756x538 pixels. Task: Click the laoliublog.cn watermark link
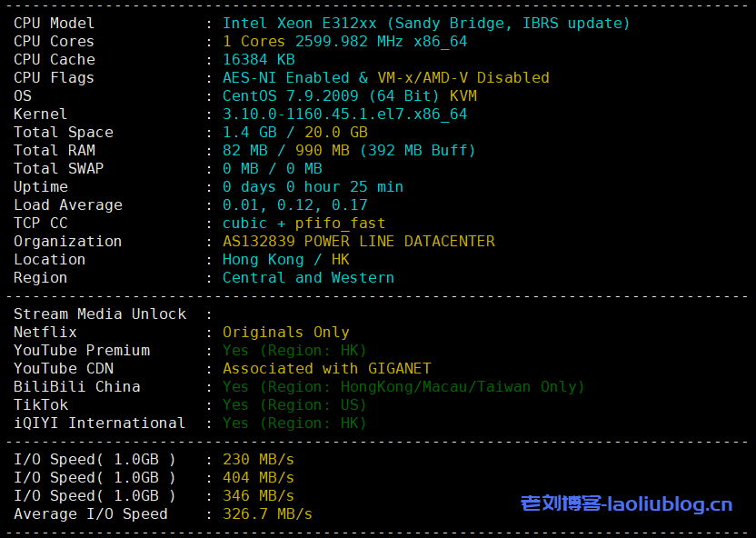[x=626, y=503]
